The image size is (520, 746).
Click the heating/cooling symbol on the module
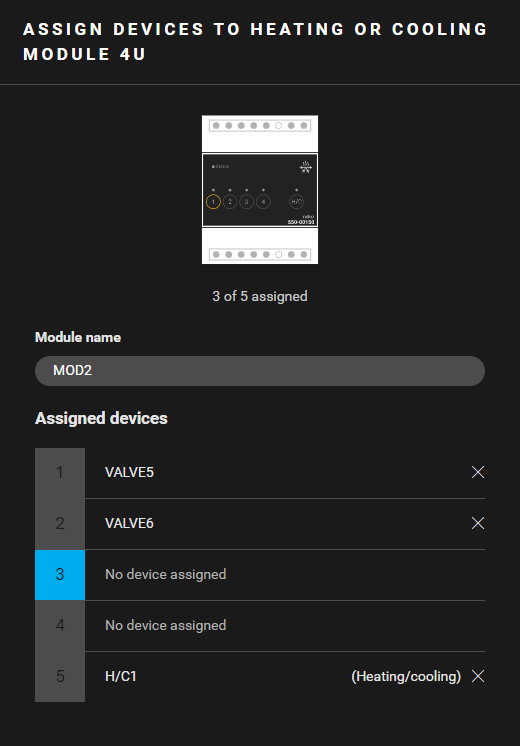305,167
